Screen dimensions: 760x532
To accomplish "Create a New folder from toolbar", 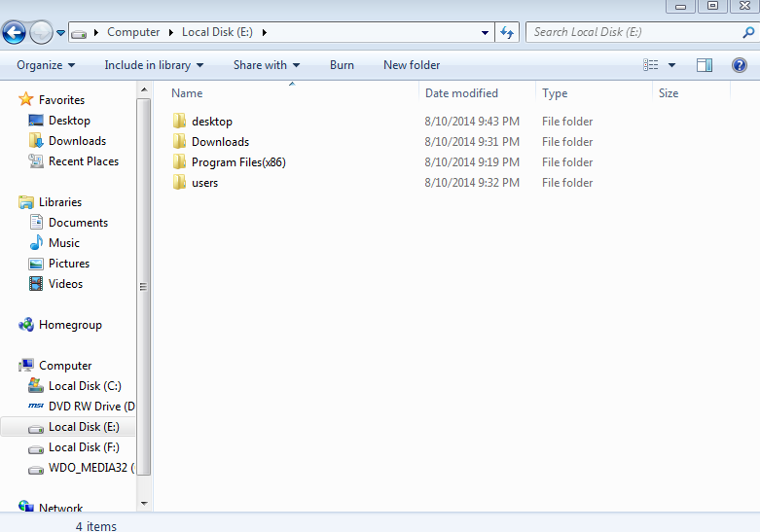I will [412, 65].
